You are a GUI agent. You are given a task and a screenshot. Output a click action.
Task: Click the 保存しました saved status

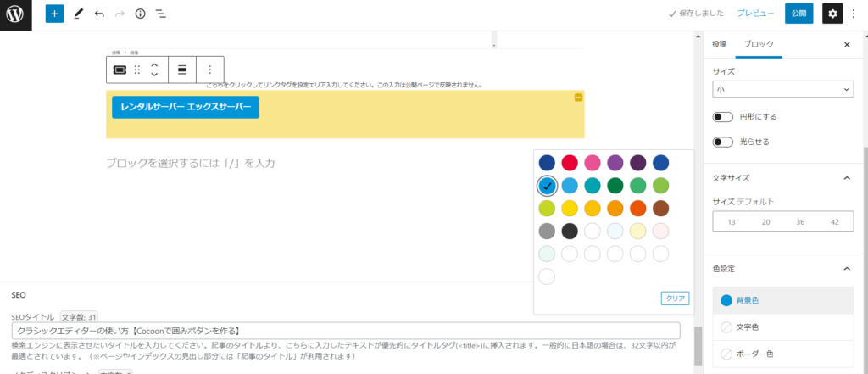click(697, 14)
